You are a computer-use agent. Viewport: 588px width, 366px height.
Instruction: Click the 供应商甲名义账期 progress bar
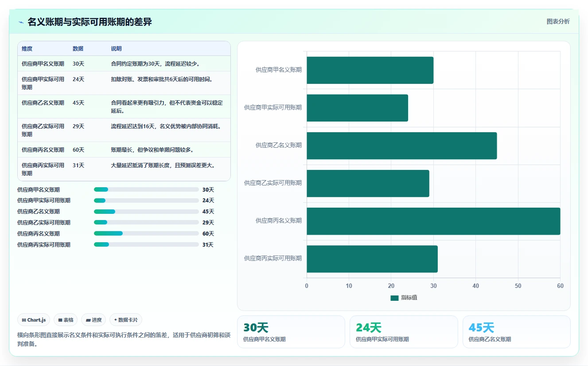click(146, 189)
